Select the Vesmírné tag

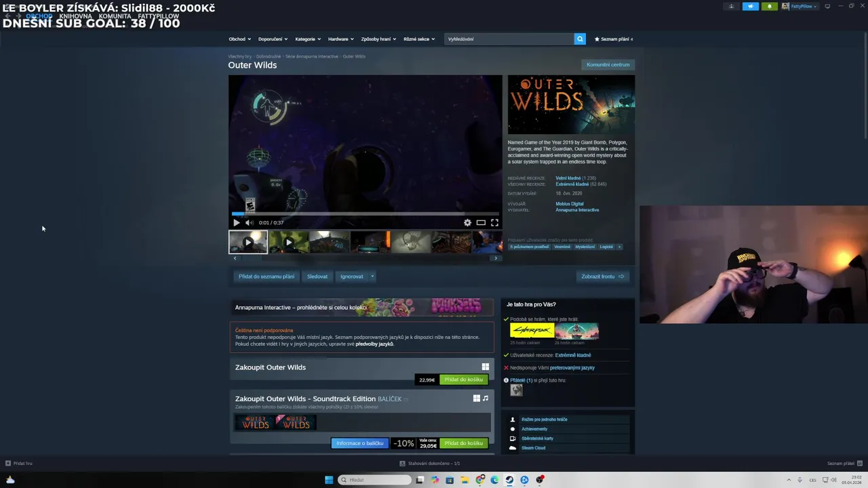click(562, 247)
